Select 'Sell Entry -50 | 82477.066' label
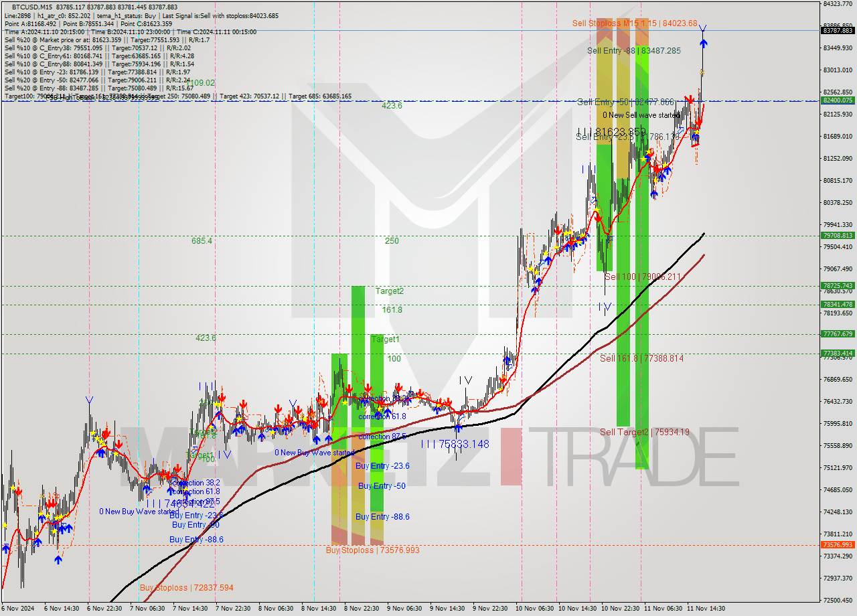857x616 pixels. tap(625, 102)
